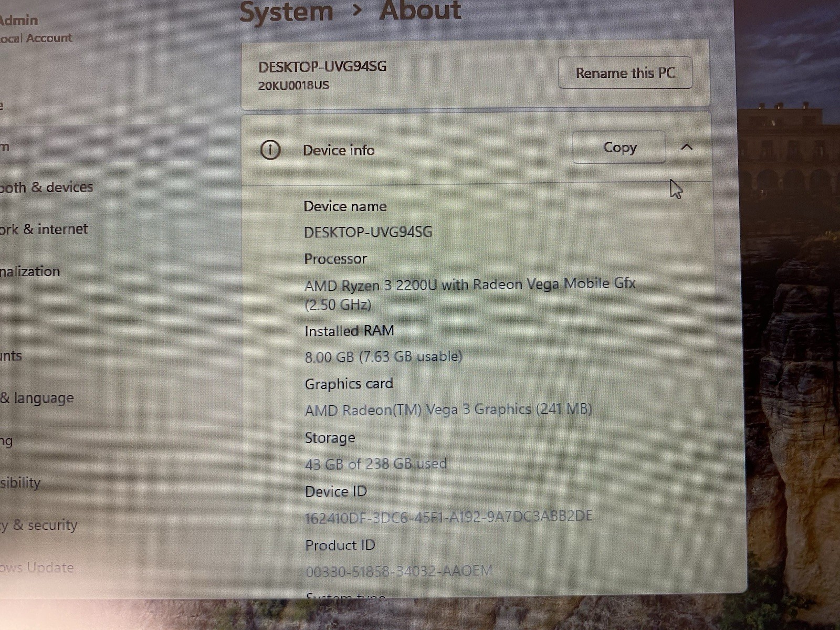Go back to System in the breadcrumb
The width and height of the screenshot is (840, 630).
click(x=286, y=12)
